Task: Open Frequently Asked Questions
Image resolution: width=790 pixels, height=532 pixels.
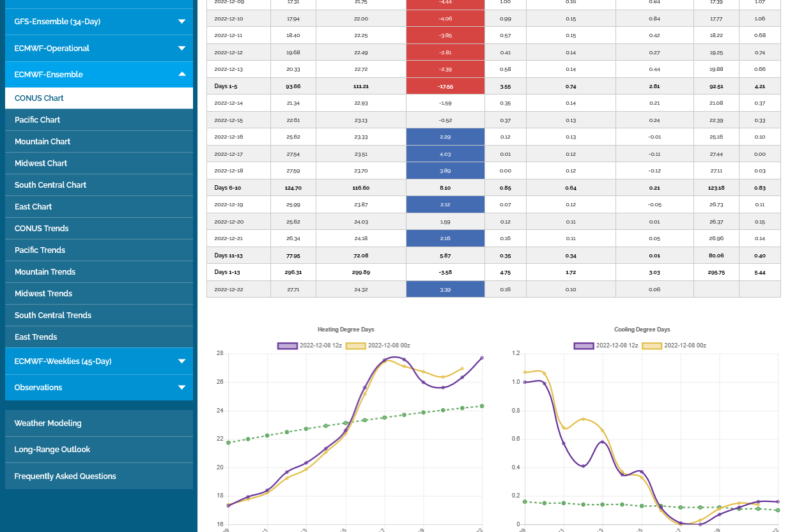Action: pyautogui.click(x=65, y=476)
